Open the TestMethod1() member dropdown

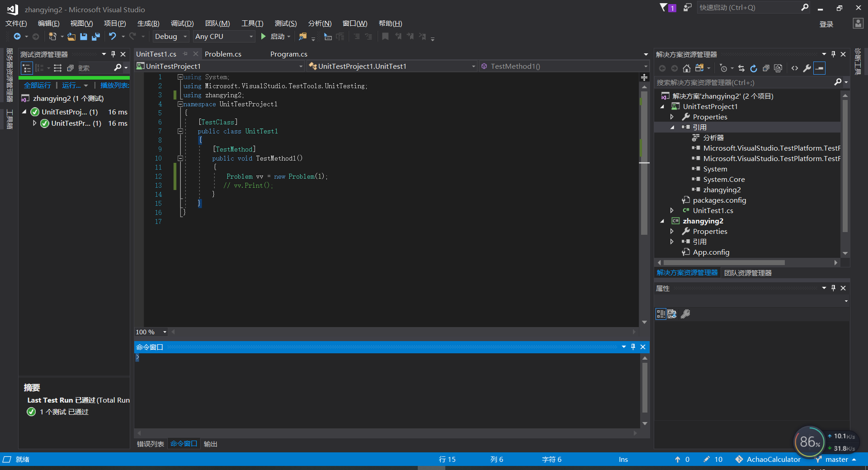tap(565, 66)
